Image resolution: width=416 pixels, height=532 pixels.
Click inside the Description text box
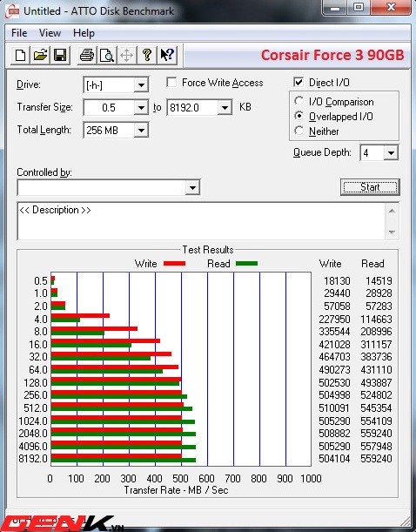[x=201, y=221]
